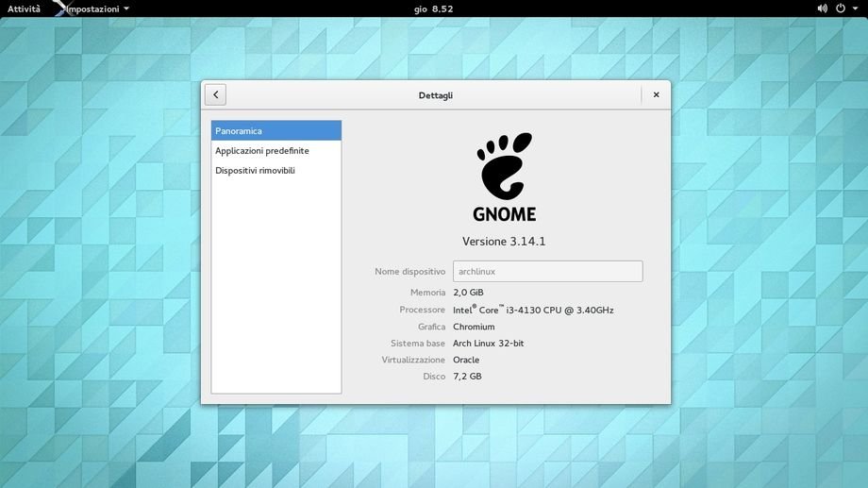Open the calendar from the gio 8.52 clock
The height and width of the screenshot is (488, 868).
point(433,8)
